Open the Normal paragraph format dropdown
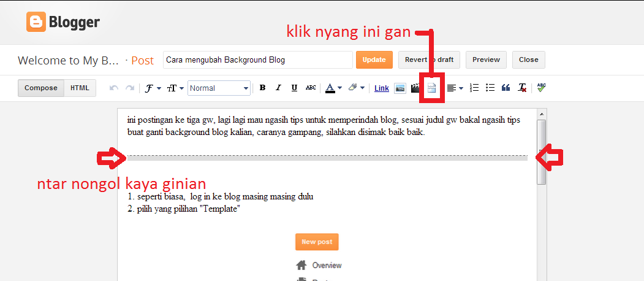 (x=219, y=88)
